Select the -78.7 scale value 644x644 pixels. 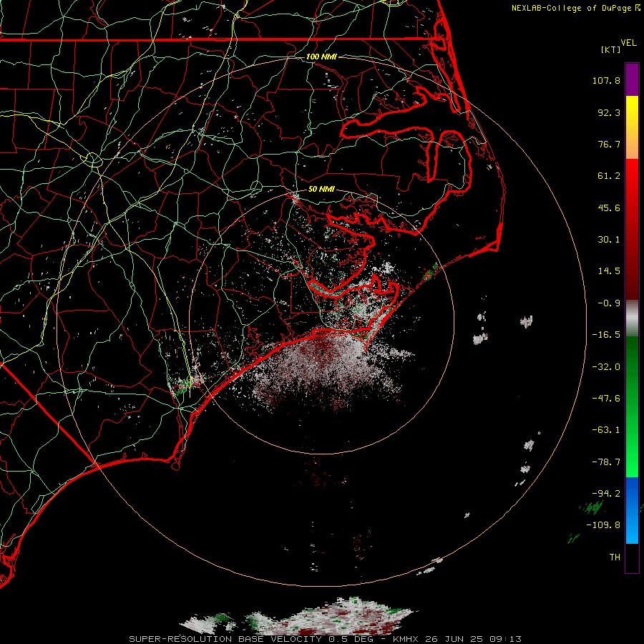click(606, 462)
